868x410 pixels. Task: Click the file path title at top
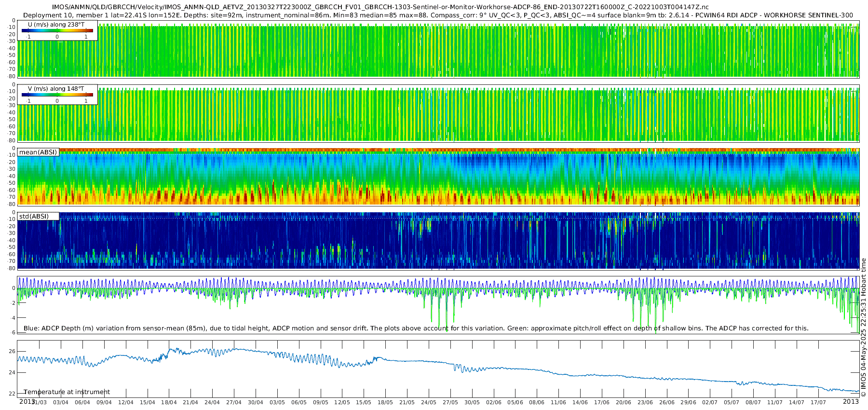coord(380,7)
